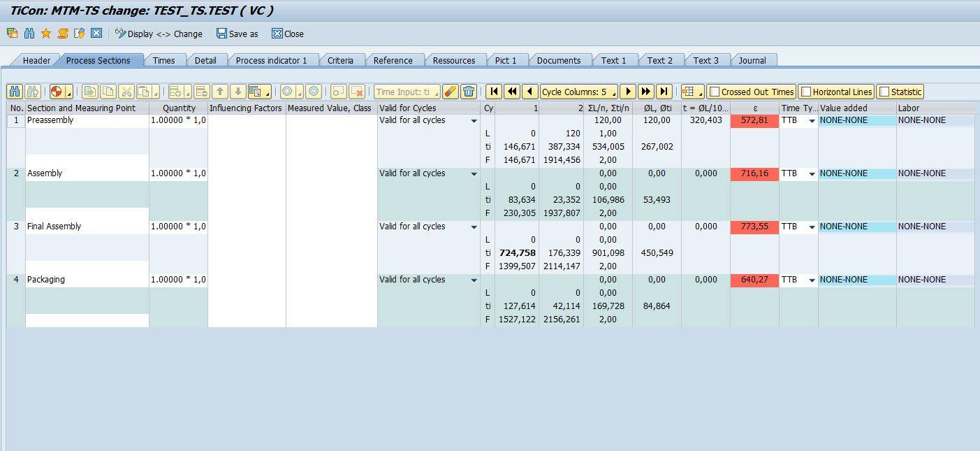980x451 pixels.
Task: Switch to the Times tab
Action: [163, 60]
